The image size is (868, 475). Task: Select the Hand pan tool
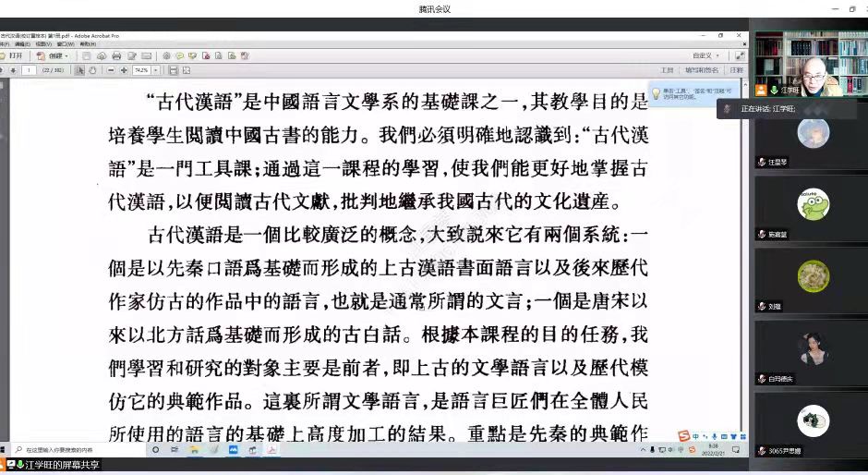tap(91, 70)
